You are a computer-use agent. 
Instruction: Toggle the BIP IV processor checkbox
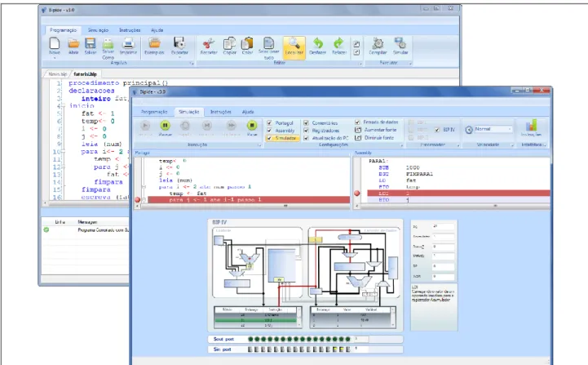coord(437,130)
